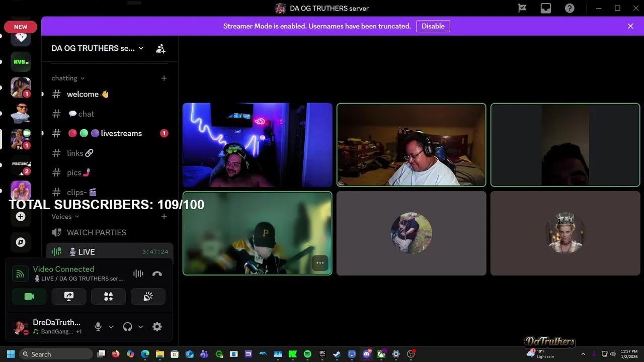Open the soundboard
The width and height of the screenshot is (644, 362).
click(148, 297)
